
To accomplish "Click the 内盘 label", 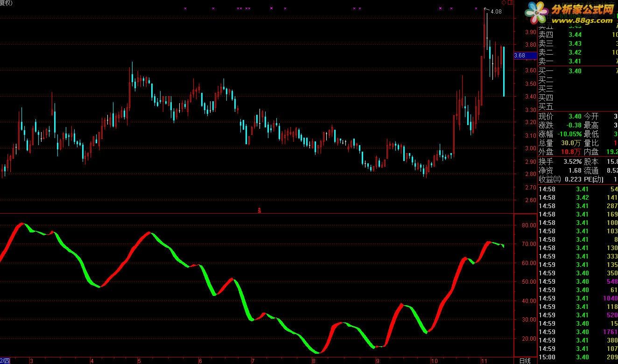I will click(x=591, y=152).
